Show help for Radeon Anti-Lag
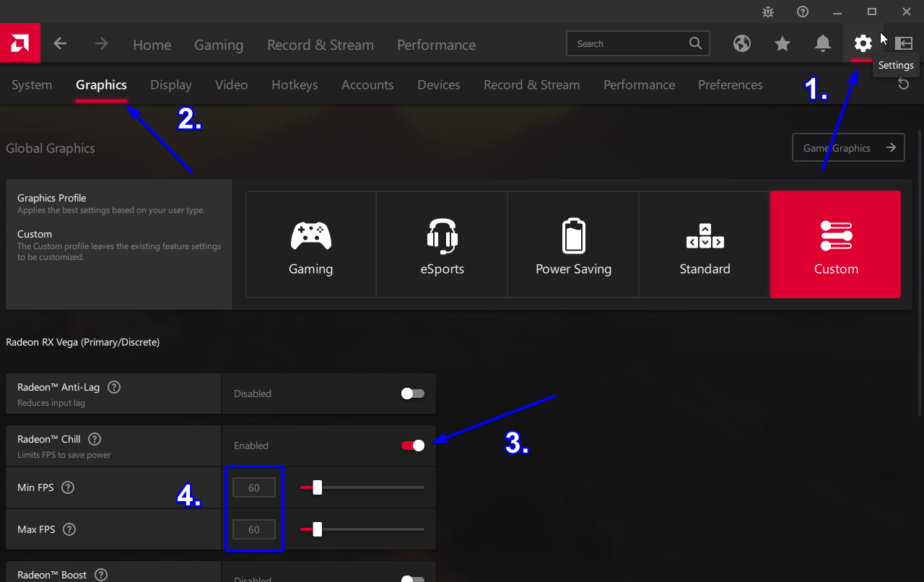924x582 pixels. pyautogui.click(x=114, y=387)
